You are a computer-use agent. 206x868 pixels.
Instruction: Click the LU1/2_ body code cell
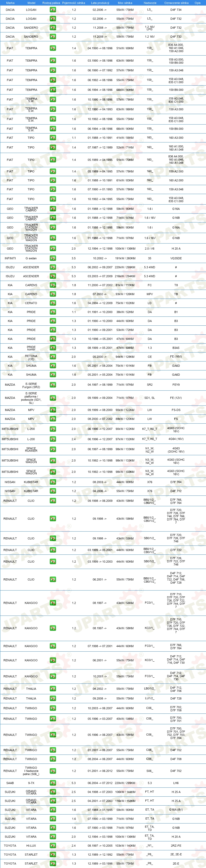pos(150,699)
